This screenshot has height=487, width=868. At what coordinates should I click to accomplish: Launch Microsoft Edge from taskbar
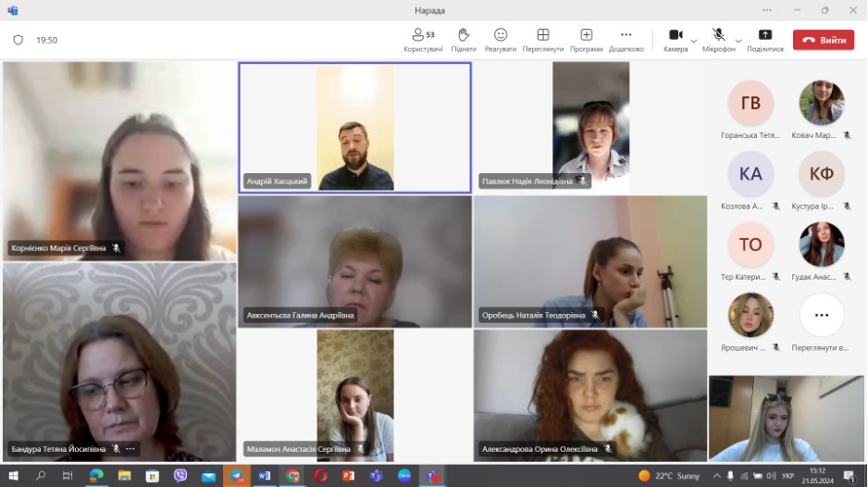point(96,476)
